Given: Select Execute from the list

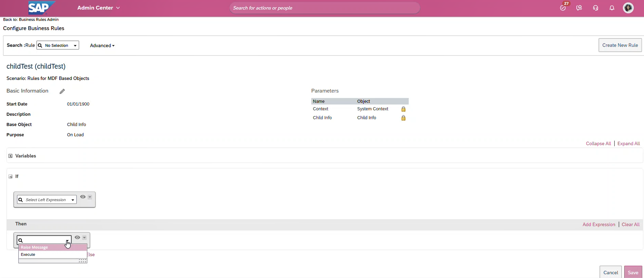Looking at the screenshot, I should coord(53,255).
